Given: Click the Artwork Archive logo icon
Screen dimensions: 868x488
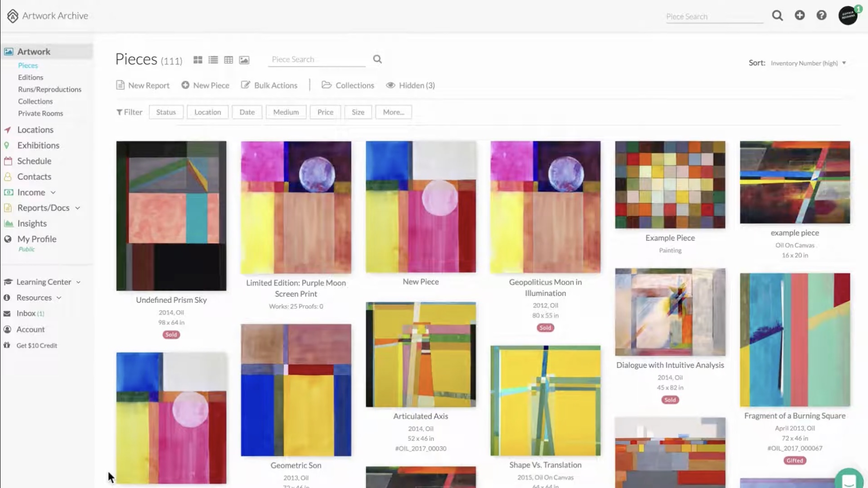Looking at the screenshot, I should pos(13,16).
